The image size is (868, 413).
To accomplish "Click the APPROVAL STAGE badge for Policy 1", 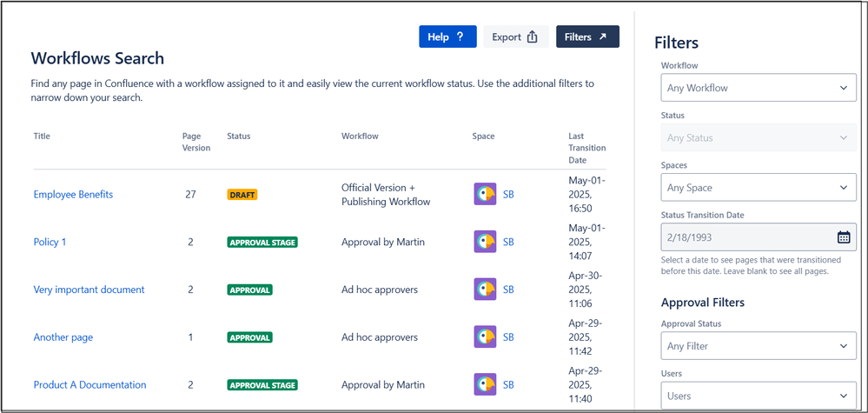I will coord(262,242).
